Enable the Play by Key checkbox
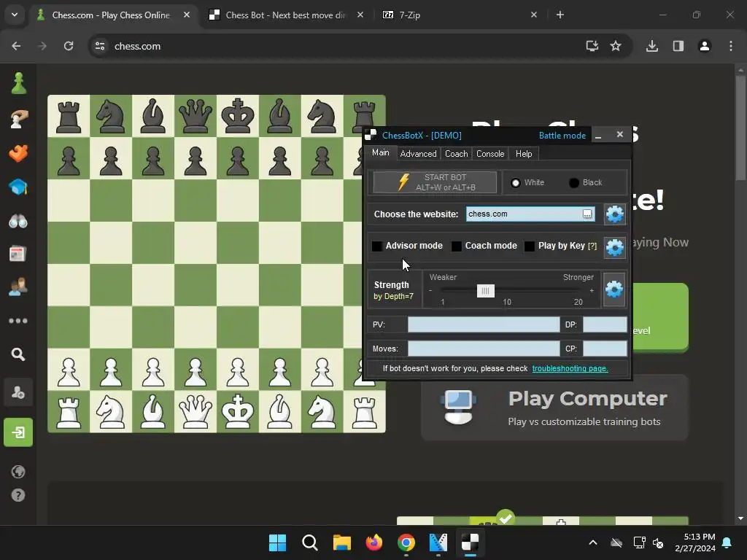 (530, 246)
